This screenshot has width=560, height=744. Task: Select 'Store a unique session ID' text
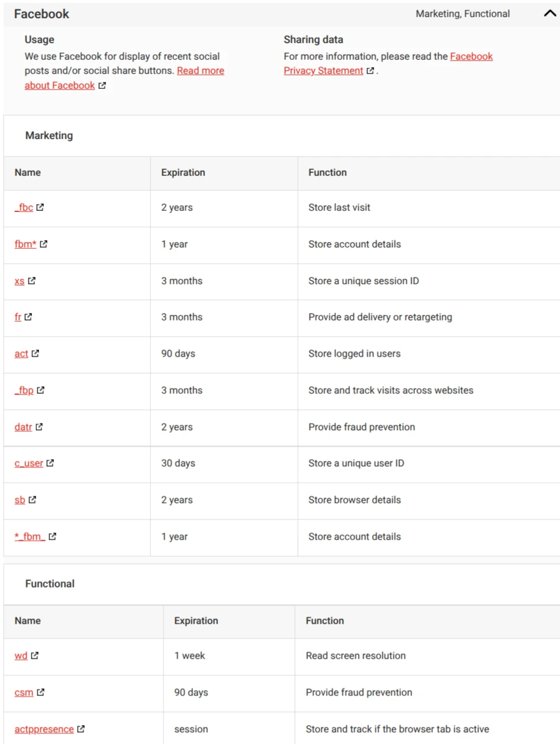pos(363,281)
